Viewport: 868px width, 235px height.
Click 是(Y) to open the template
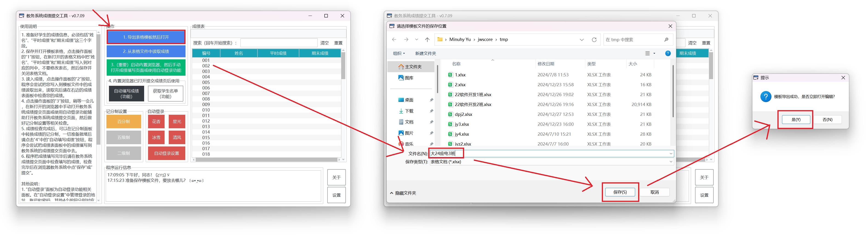click(796, 120)
